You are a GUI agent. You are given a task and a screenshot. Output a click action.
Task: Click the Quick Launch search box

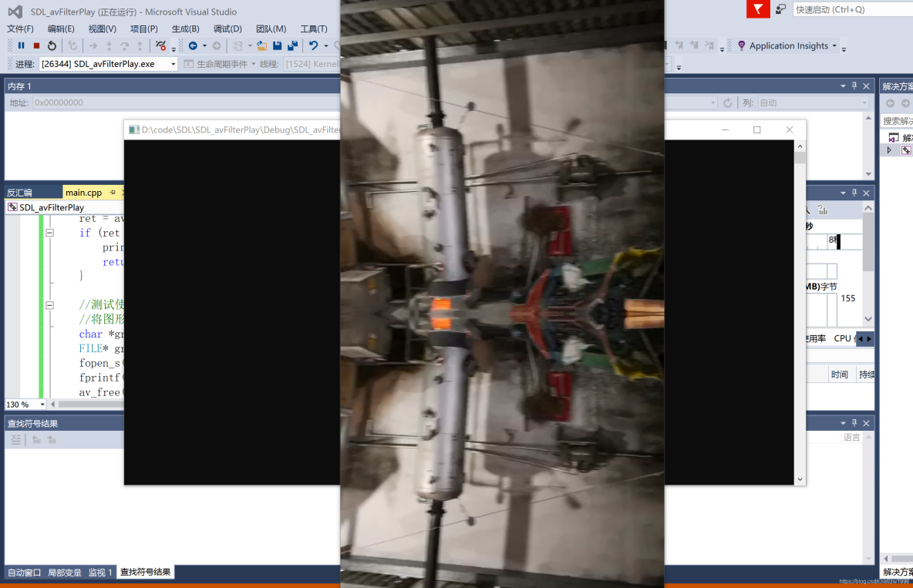[853, 9]
